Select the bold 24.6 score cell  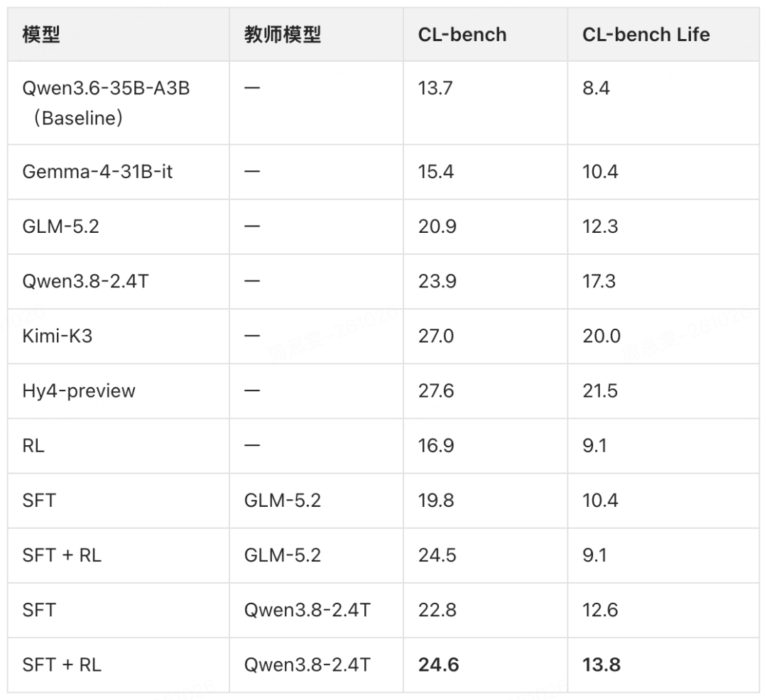[x=485, y=665]
